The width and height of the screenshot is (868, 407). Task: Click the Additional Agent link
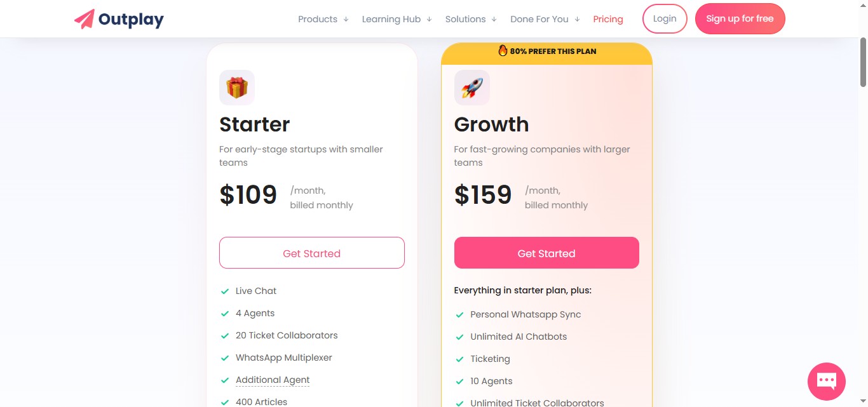(x=273, y=379)
